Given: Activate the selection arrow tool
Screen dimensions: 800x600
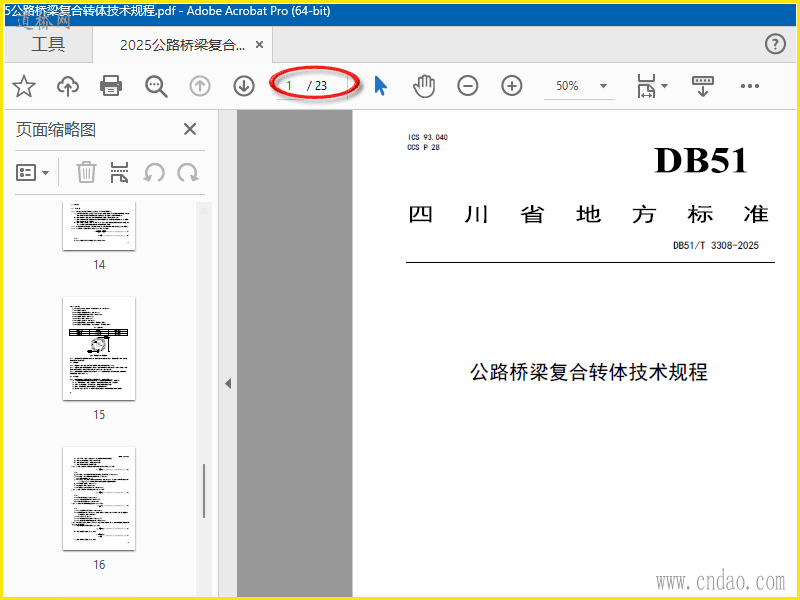Looking at the screenshot, I should pyautogui.click(x=381, y=86).
